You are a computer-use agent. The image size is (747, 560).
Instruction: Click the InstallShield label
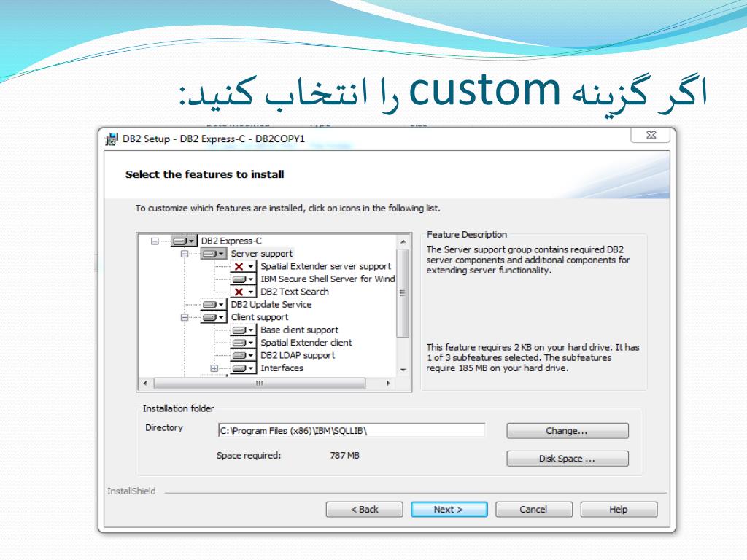(131, 491)
